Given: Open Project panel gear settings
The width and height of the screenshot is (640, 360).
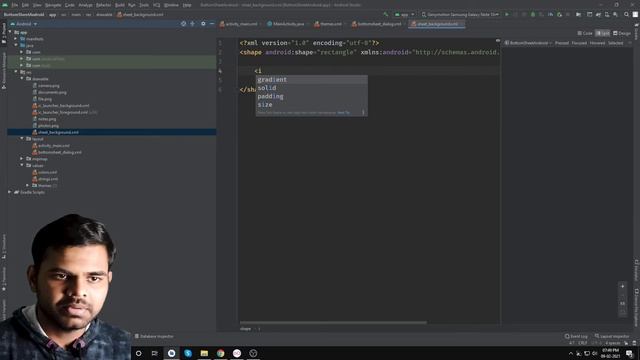Looking at the screenshot, I should (x=203, y=24).
